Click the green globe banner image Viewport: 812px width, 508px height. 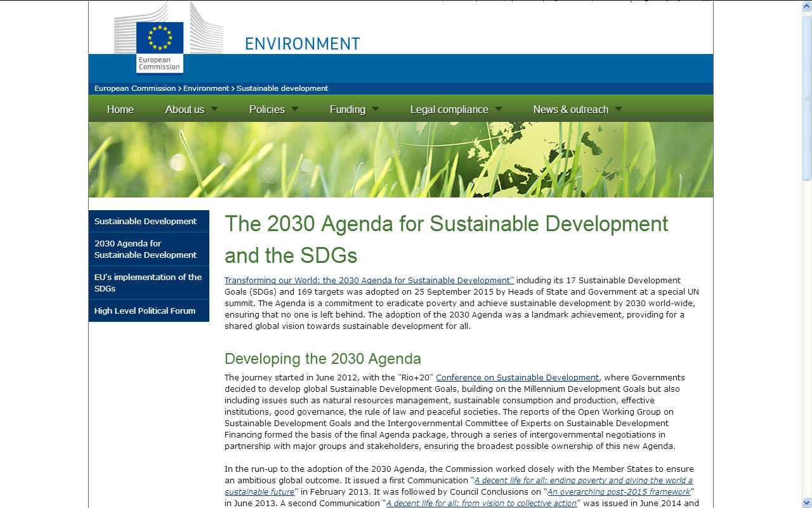[x=401, y=159]
